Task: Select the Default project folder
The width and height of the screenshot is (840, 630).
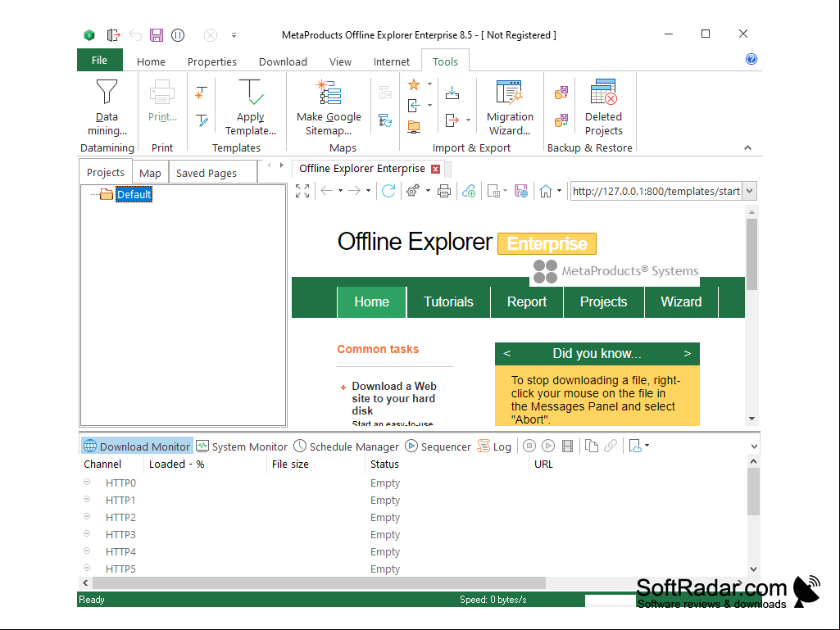Action: tap(134, 194)
